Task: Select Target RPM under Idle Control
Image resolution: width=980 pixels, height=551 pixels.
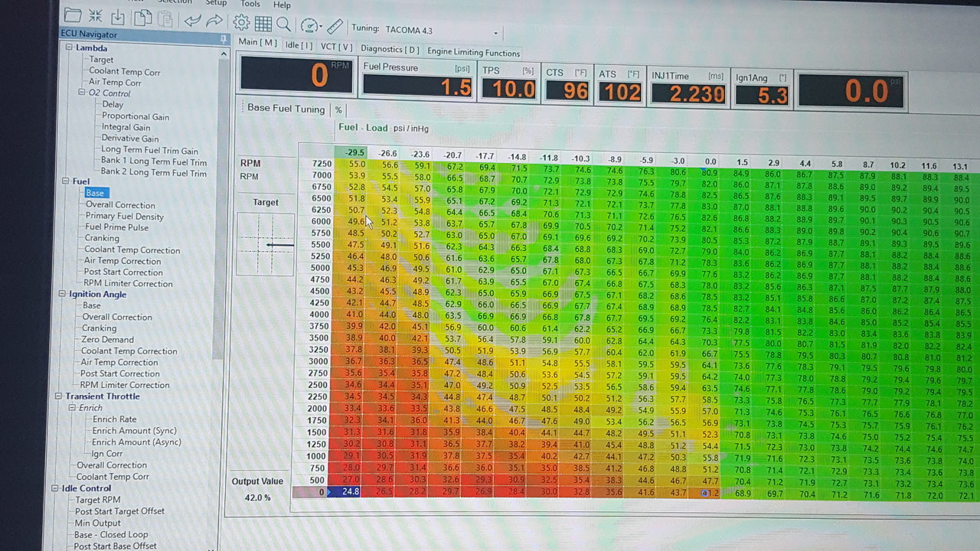Action: tap(97, 500)
